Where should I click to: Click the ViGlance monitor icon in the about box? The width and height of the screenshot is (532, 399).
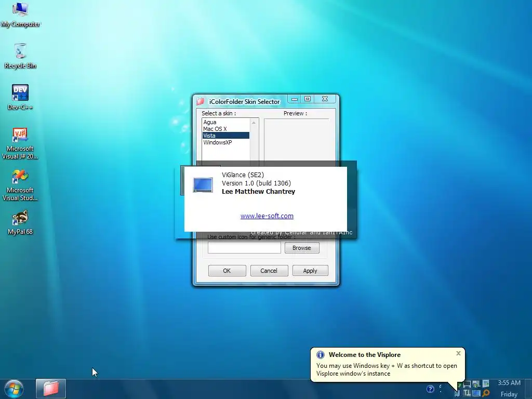pos(203,185)
